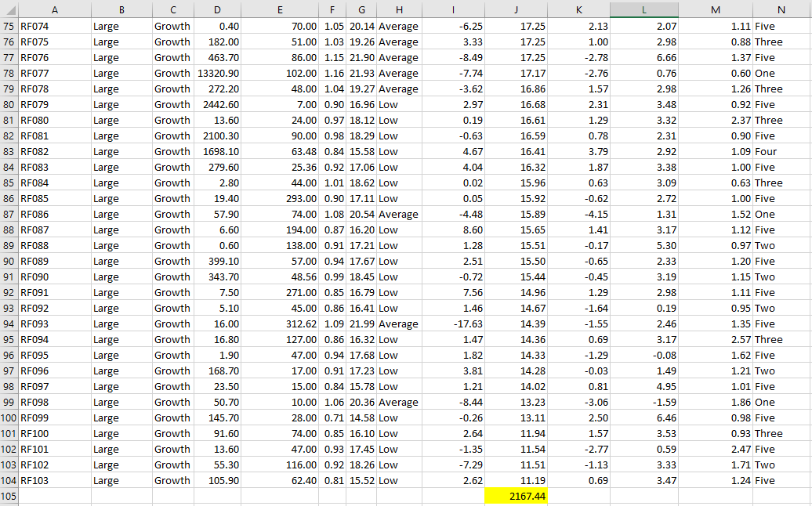
Task: Click cell with value 17.17
Action: tap(517, 74)
